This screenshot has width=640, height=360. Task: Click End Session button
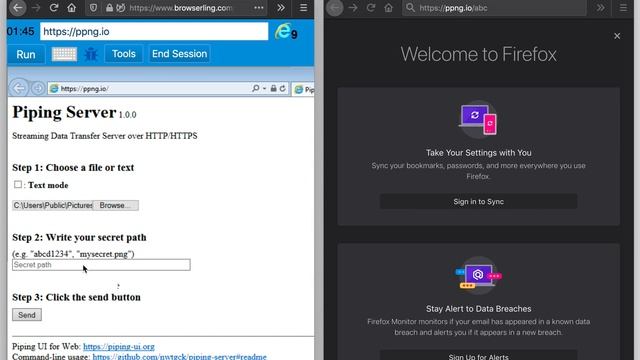coord(180,54)
